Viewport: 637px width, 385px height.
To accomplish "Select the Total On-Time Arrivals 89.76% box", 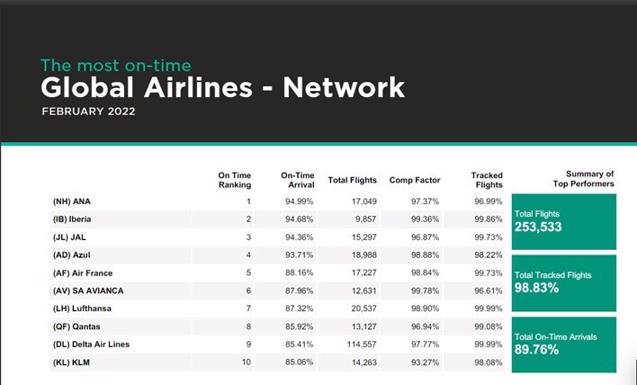I will (x=564, y=345).
